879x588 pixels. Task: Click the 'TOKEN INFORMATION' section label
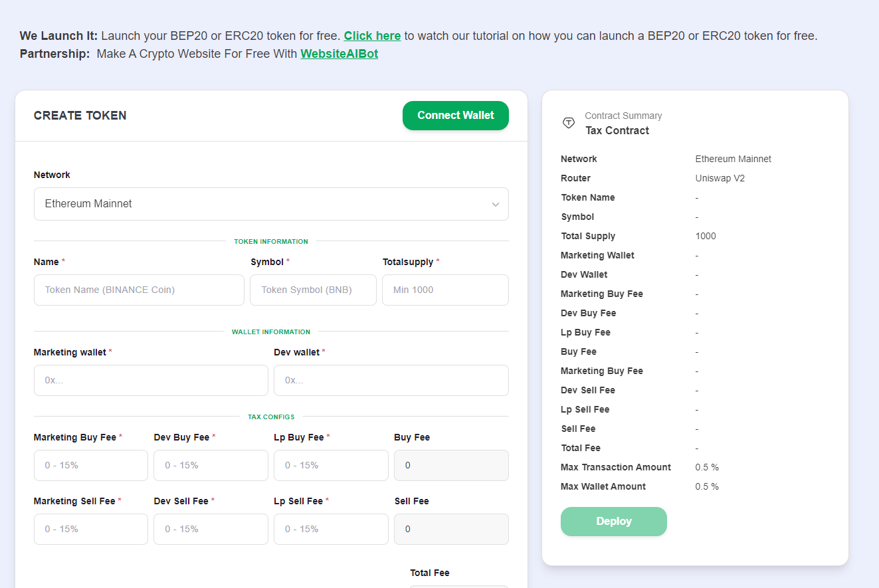point(271,242)
